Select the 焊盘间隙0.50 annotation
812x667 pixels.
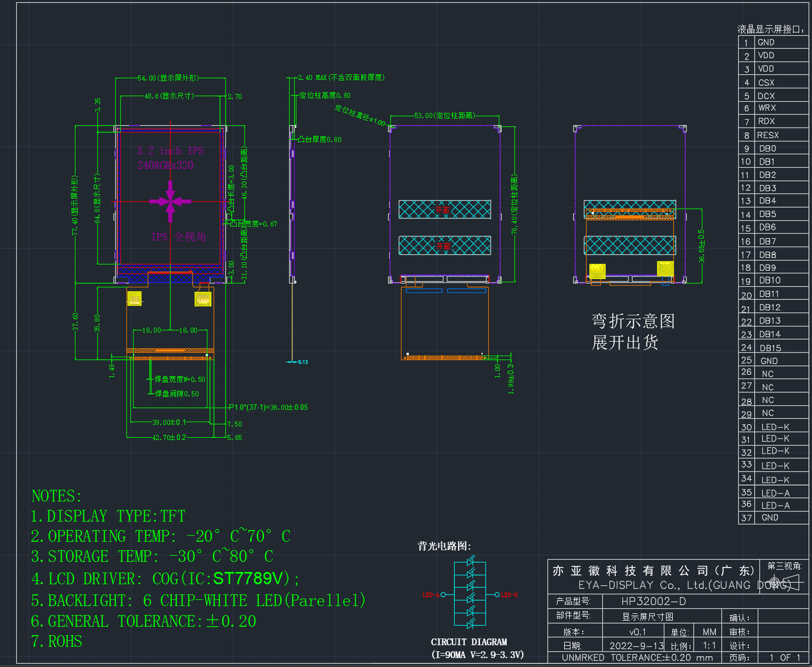tap(177, 394)
